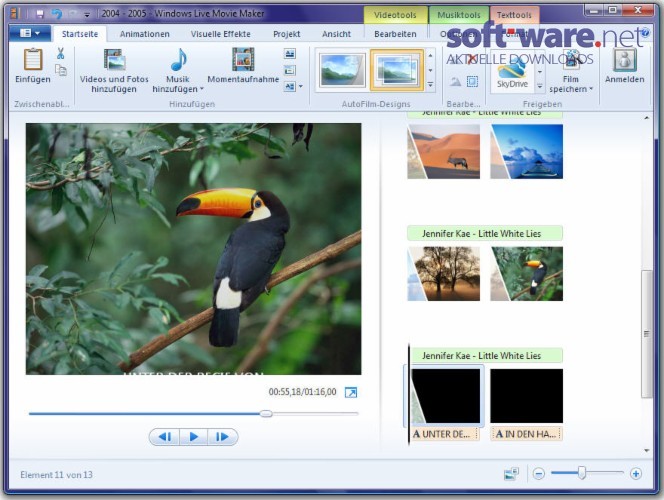Viewport: 664px width, 500px height.
Task: Click the rotate image icon in Bearbeiten group
Action: pyautogui.click(x=455, y=81)
